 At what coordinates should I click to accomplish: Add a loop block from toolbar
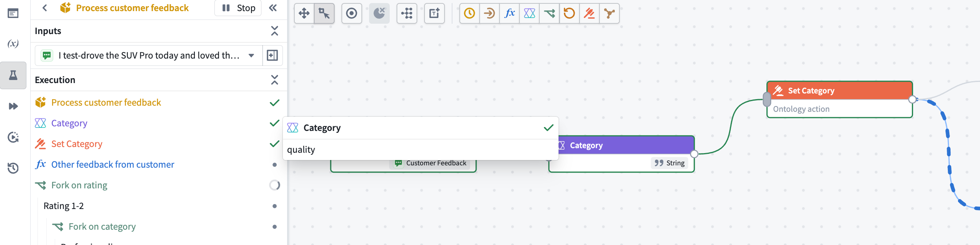[x=569, y=13]
